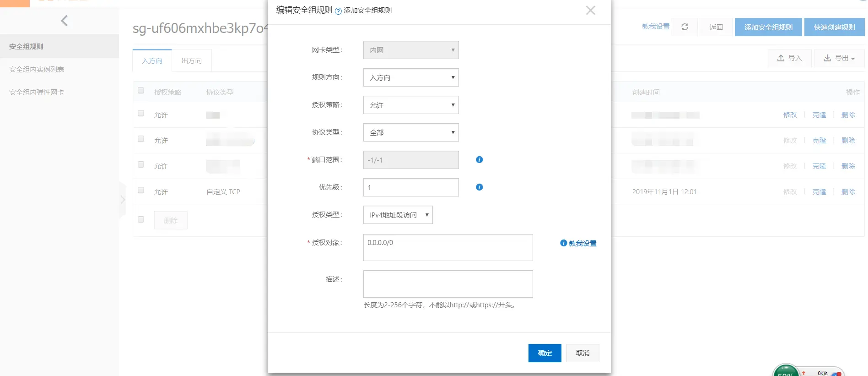
Task: Open 授权策略 dropdown showing 允许
Action: [411, 105]
